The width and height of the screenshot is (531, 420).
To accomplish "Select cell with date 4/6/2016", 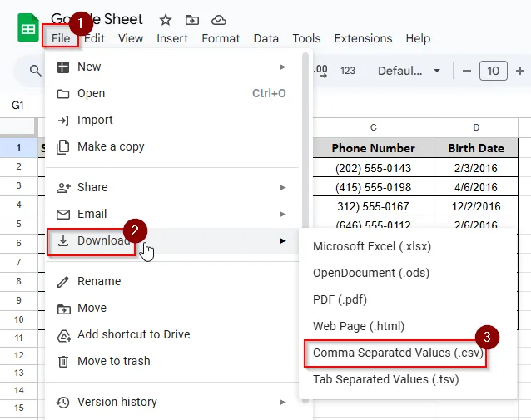I will [x=476, y=187].
